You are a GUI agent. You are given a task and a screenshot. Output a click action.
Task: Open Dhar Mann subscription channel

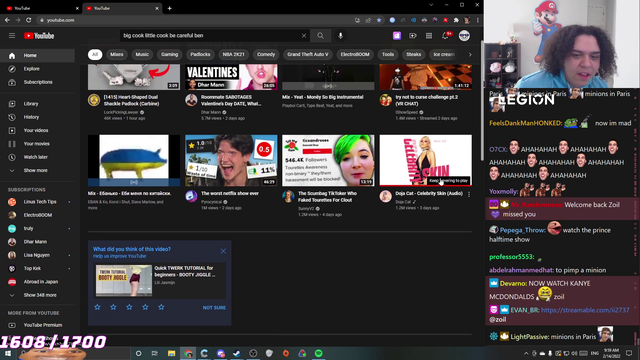[37, 242]
